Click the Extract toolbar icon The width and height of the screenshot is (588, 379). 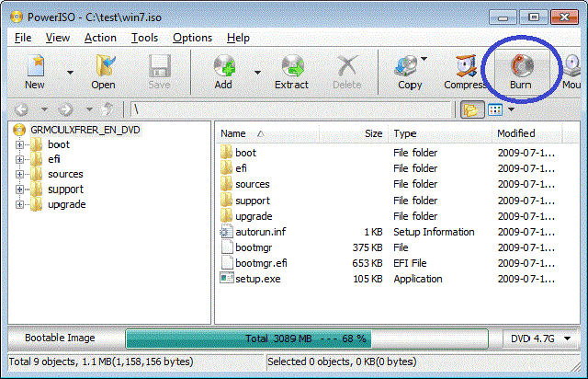point(292,72)
